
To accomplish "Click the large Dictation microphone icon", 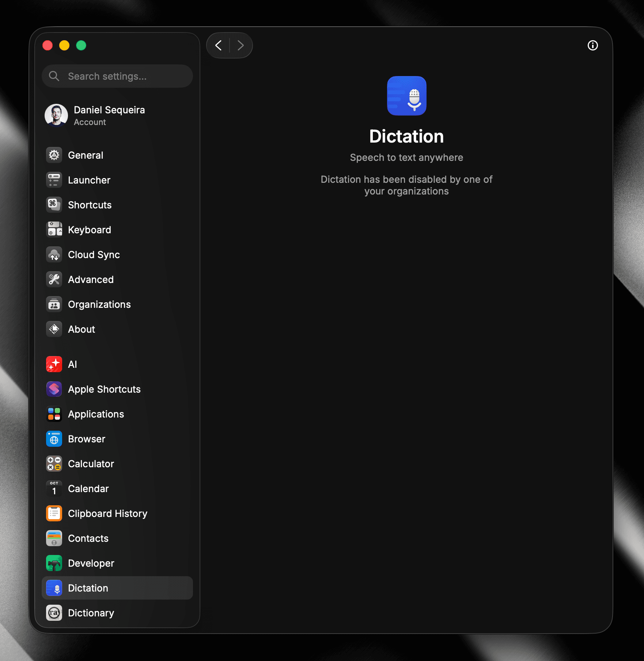I will [x=406, y=96].
